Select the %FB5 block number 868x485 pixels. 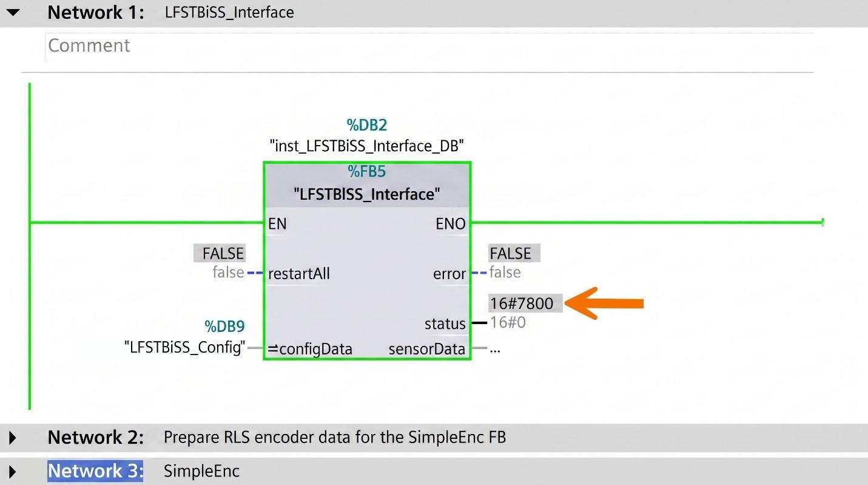pyautogui.click(x=367, y=172)
